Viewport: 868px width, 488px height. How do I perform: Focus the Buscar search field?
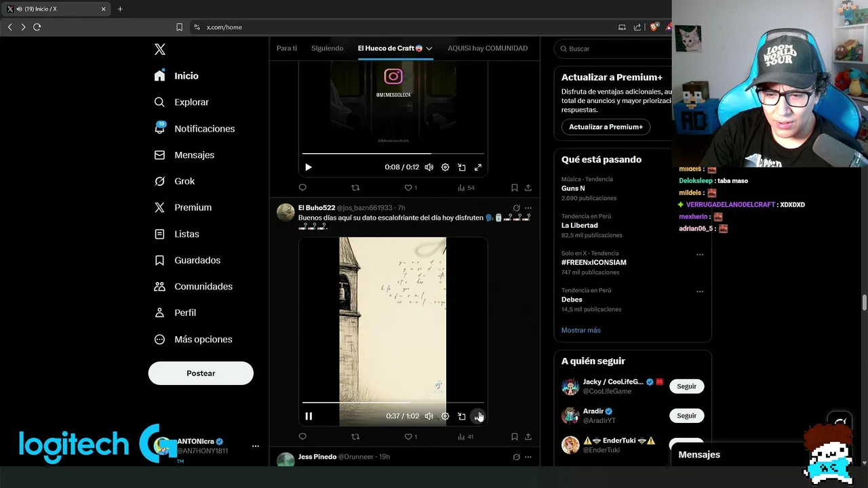coord(614,49)
